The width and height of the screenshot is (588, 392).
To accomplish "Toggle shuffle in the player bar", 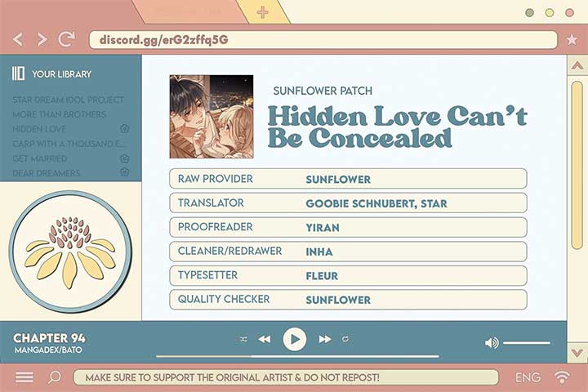I will point(243,339).
